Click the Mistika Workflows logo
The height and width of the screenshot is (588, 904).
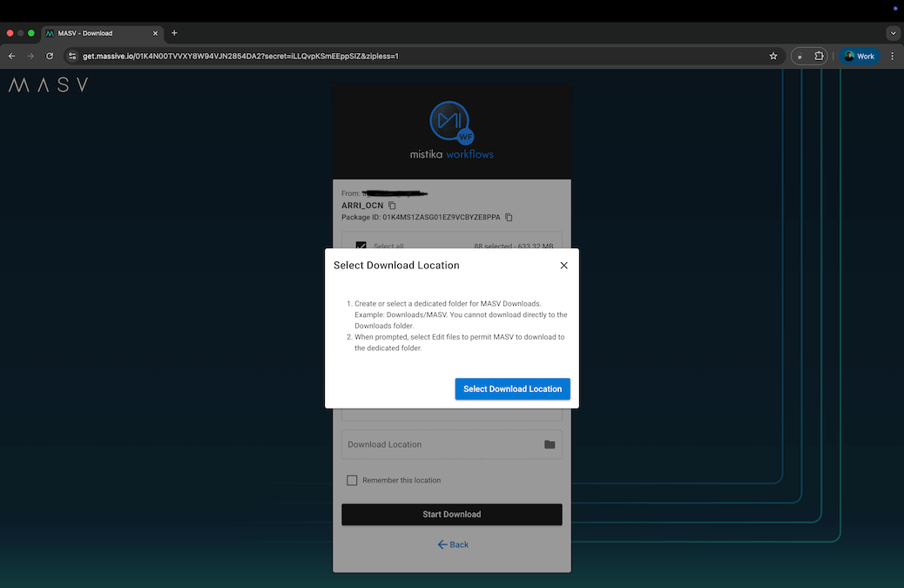pyautogui.click(x=451, y=131)
